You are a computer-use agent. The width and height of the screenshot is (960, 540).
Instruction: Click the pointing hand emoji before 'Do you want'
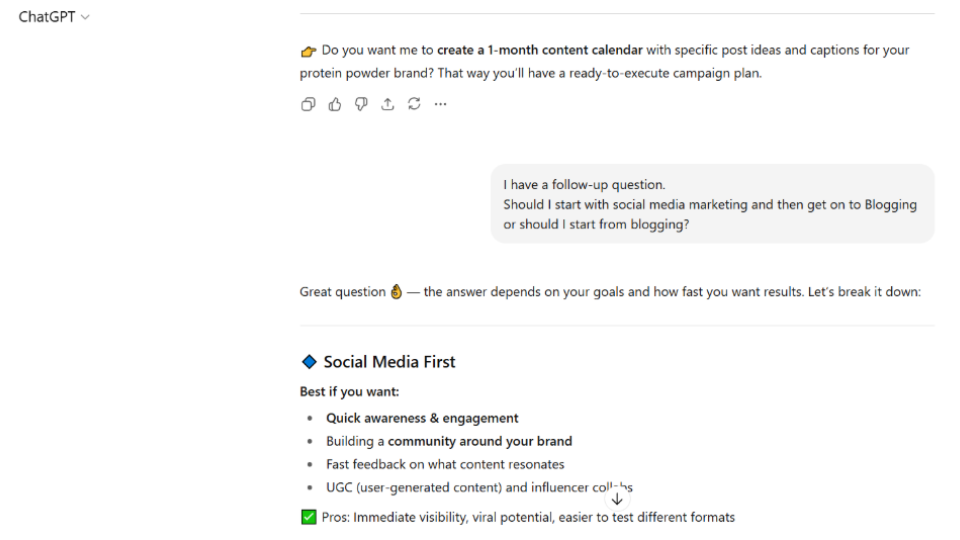[309, 51]
